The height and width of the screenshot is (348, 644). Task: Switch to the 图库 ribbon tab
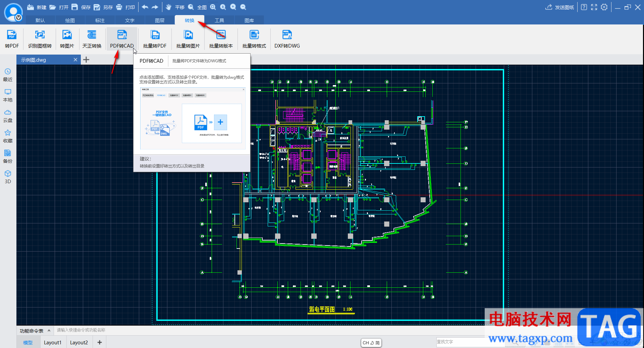pos(249,20)
